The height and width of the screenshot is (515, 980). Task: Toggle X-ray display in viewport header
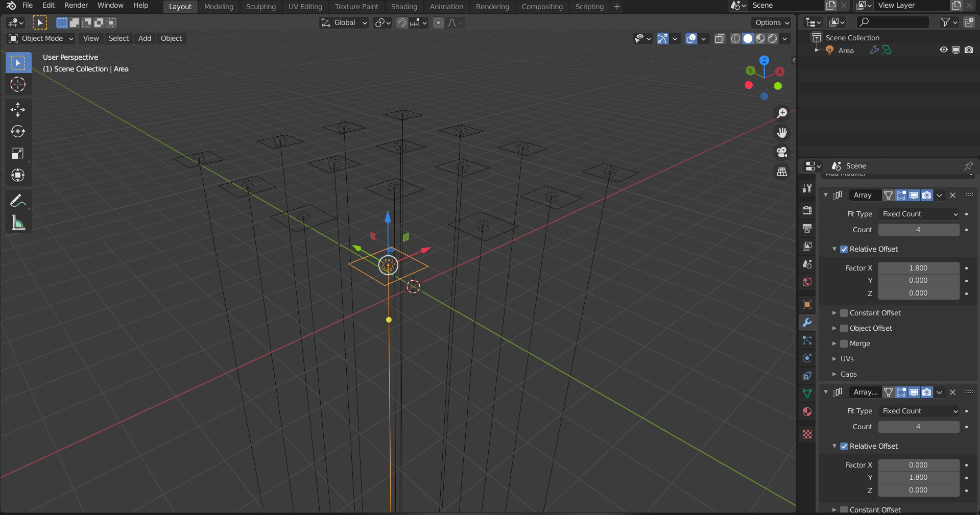click(720, 38)
